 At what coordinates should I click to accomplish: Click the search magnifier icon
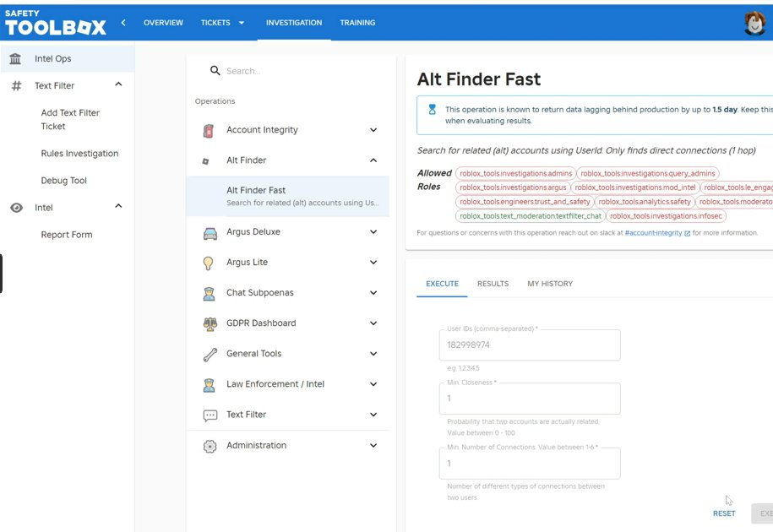(x=215, y=70)
